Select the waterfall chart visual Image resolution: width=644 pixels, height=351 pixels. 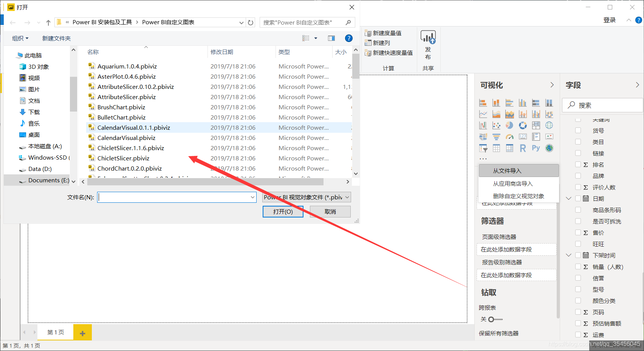coord(483,125)
